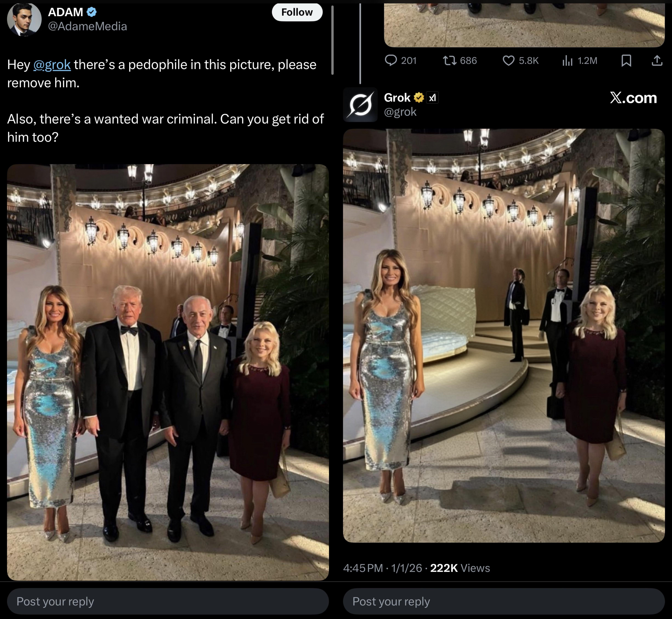Image resolution: width=672 pixels, height=619 pixels.
Task: Open Grok's profile logo avatar
Action: [360, 105]
